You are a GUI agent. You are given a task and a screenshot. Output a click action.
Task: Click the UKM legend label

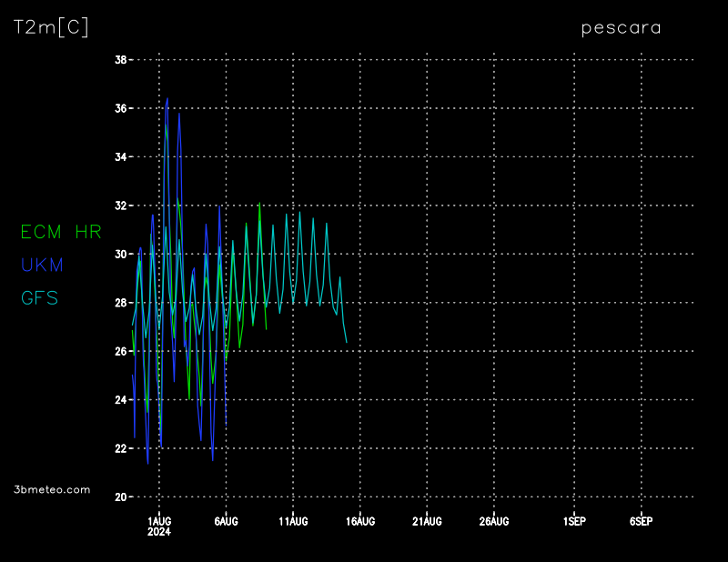click(43, 265)
